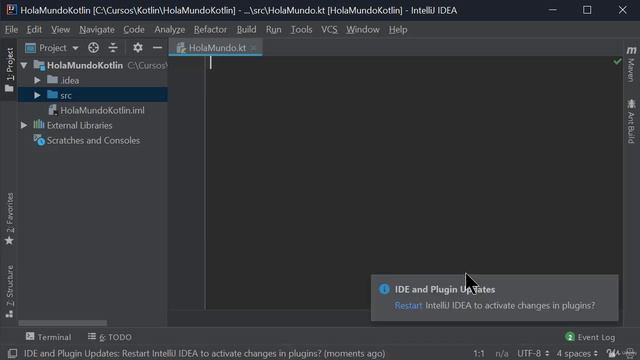Open the Ant Build tool window
Image resolution: width=640 pixels, height=360 pixels.
point(631,121)
